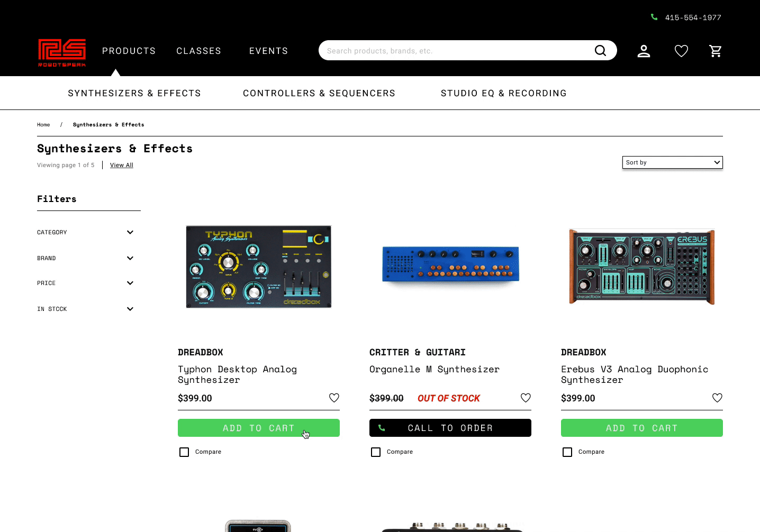
Task: Click the OUT OF STOCK label
Action: (x=449, y=398)
